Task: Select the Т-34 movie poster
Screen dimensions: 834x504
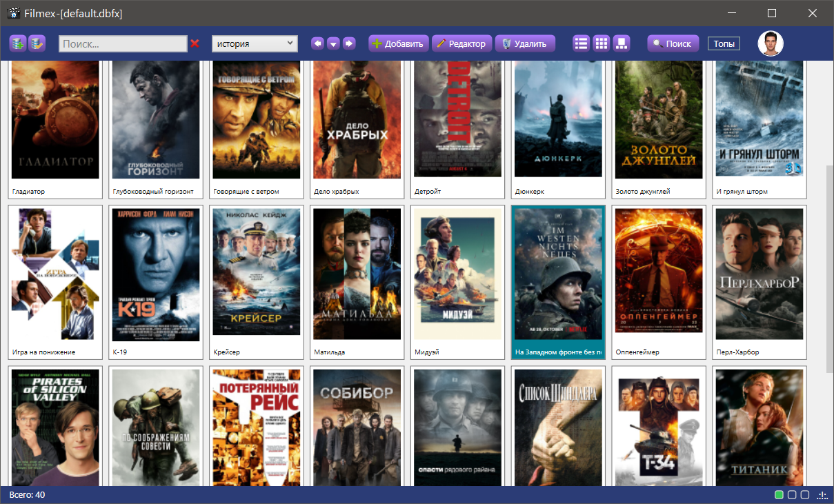Action: (659, 427)
